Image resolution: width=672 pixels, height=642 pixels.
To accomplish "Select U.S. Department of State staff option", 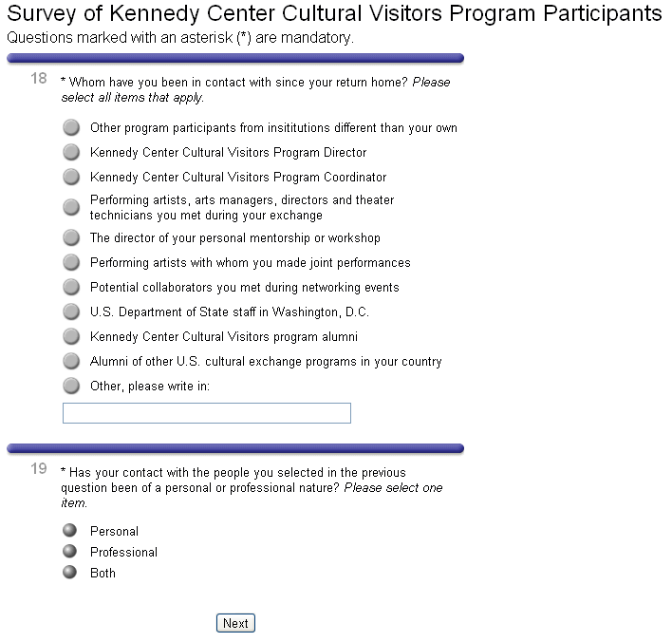I will 71,312.
